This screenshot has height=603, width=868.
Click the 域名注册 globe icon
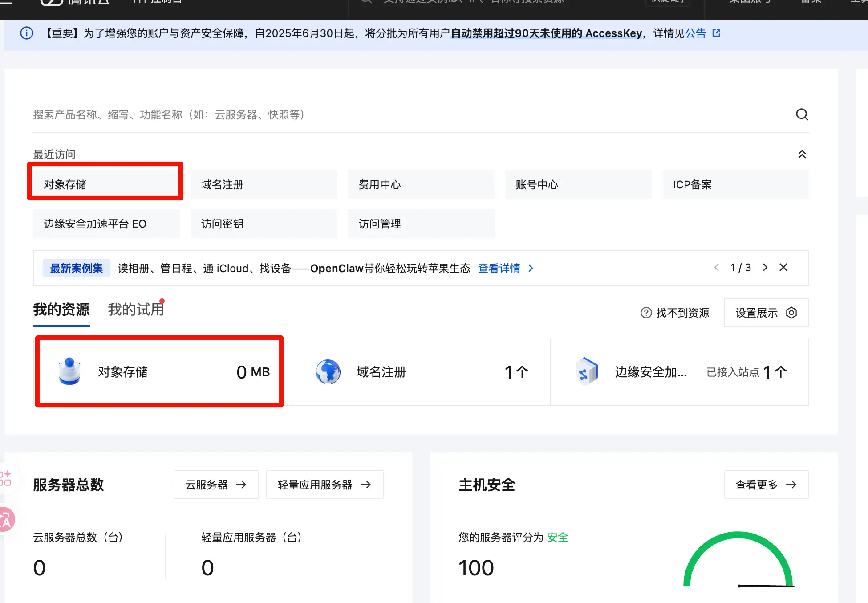328,371
